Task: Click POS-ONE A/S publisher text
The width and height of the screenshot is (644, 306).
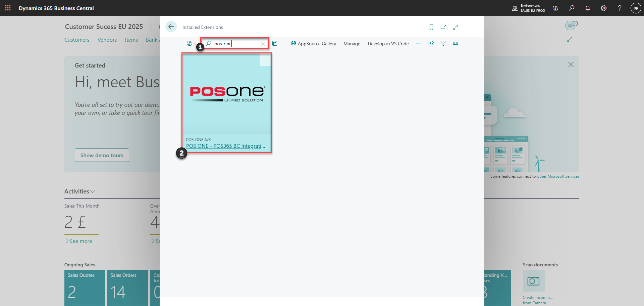Action: coord(199,139)
